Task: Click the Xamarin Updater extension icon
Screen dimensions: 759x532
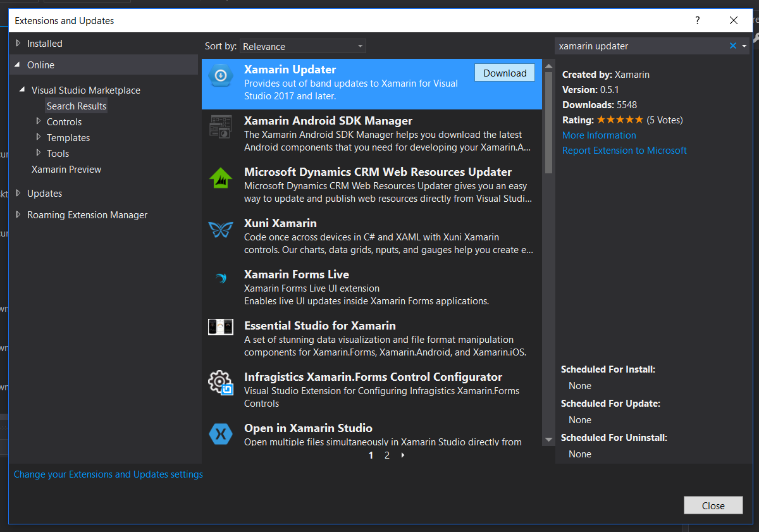Action: point(221,76)
